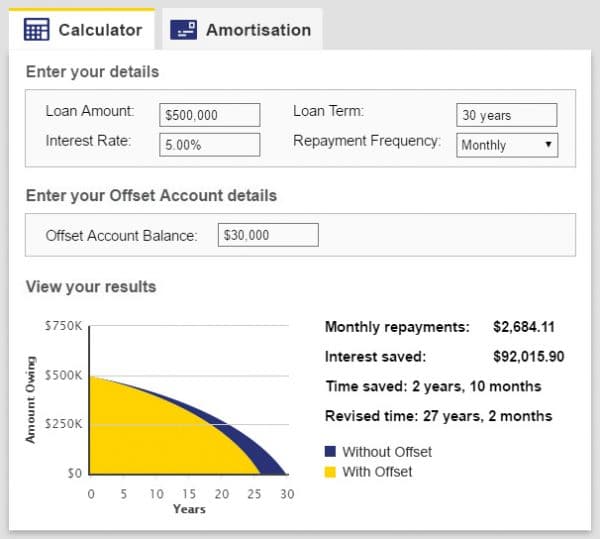Click the 'With Offset' legend label
The height and width of the screenshot is (539, 600).
tap(377, 472)
